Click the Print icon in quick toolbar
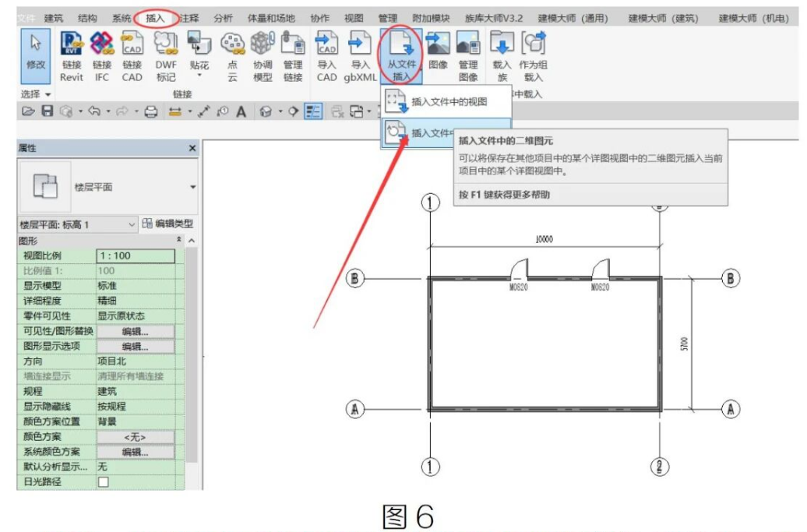This screenshot has height=532, width=807. [151, 111]
